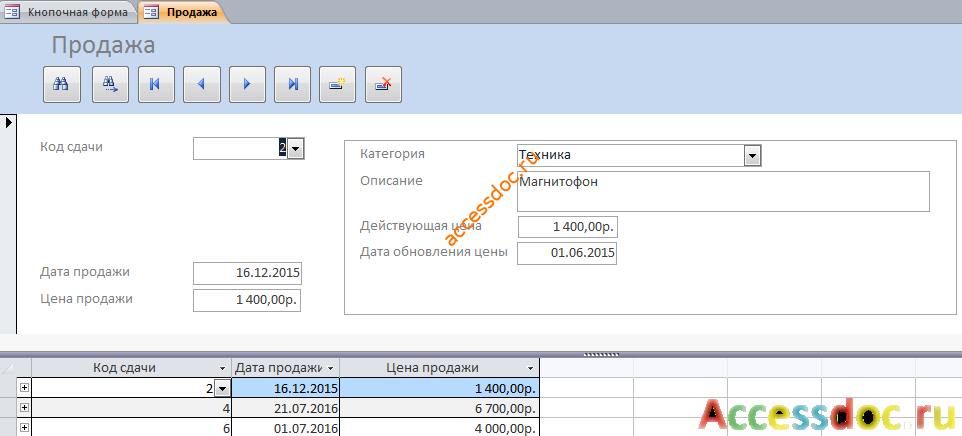The width and height of the screenshot is (962, 436).
Task: Jump to the last record
Action: 293,85
